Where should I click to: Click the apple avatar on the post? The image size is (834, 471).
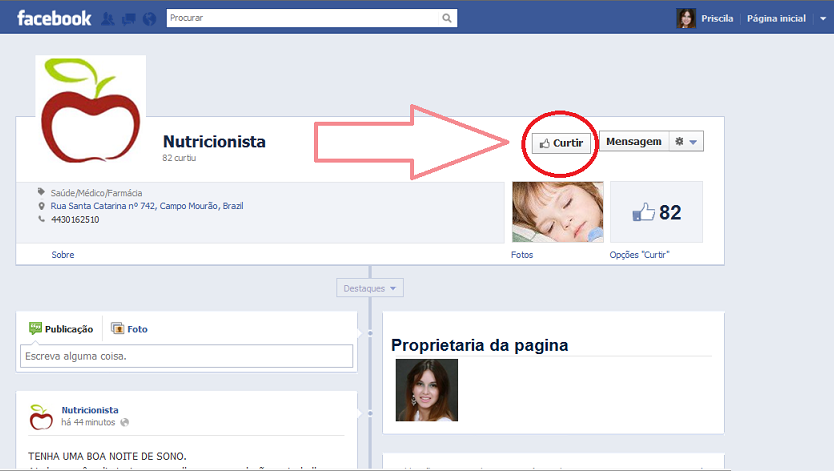(41, 417)
